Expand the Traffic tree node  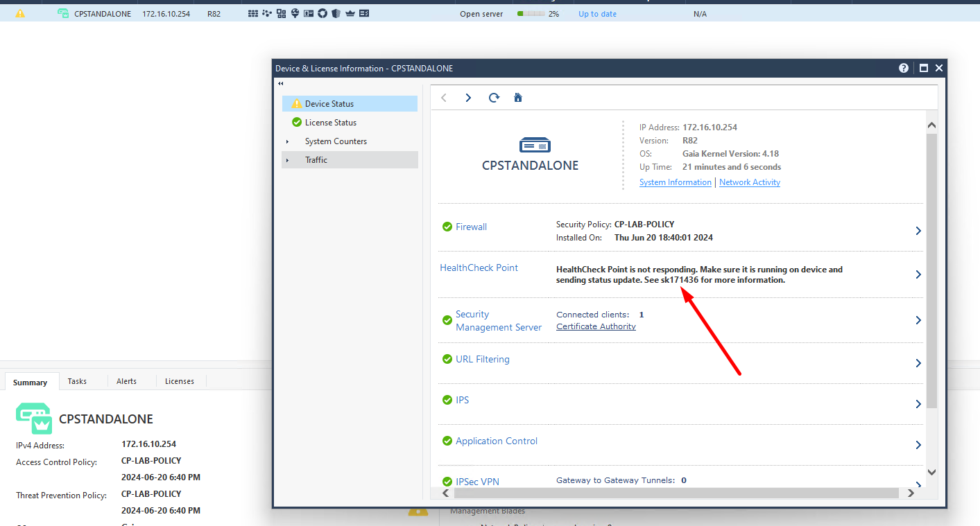point(287,160)
